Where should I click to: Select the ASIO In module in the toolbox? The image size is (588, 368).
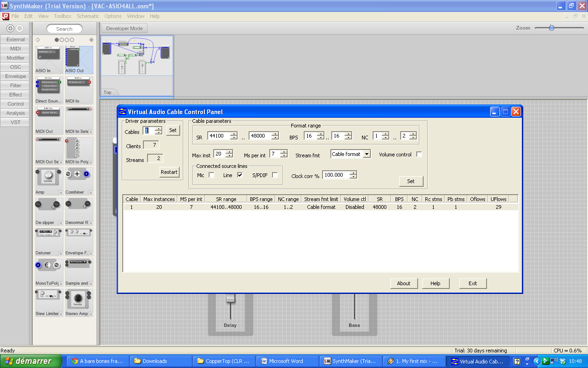(x=49, y=60)
